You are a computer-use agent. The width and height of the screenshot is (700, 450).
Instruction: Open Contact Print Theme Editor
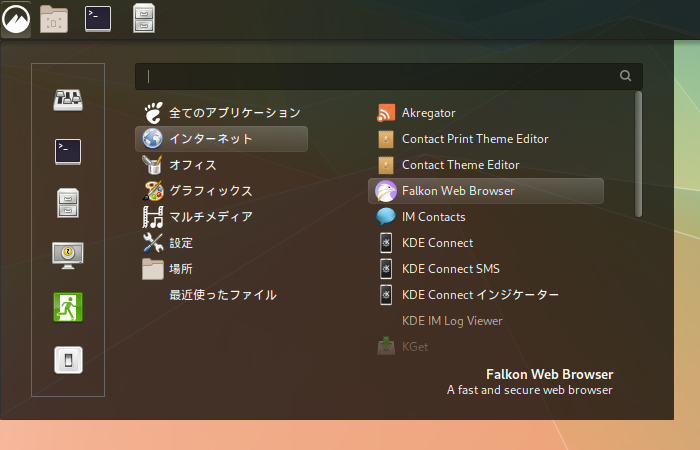486,139
